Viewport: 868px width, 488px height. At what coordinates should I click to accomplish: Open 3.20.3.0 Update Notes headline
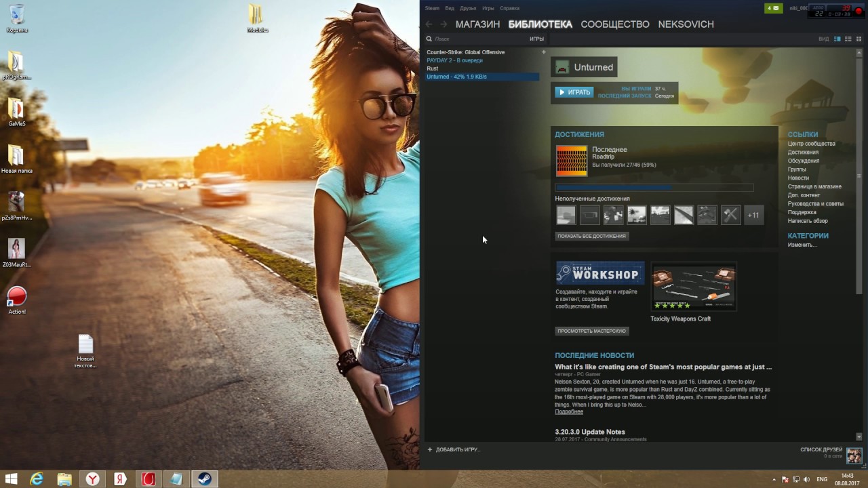tap(590, 432)
